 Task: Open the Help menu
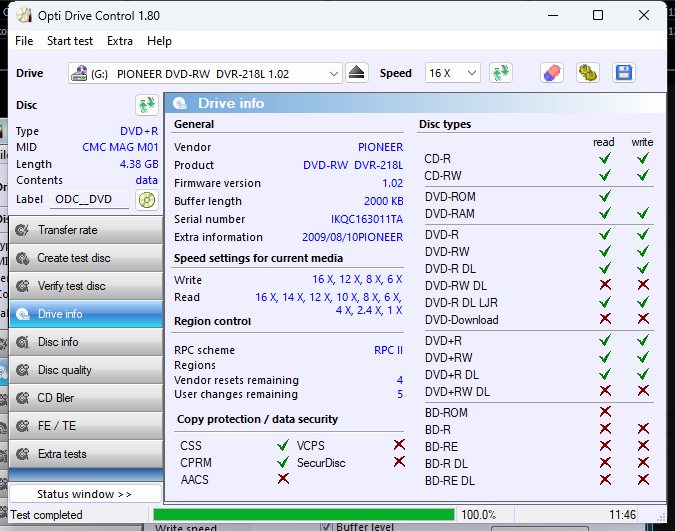[159, 41]
